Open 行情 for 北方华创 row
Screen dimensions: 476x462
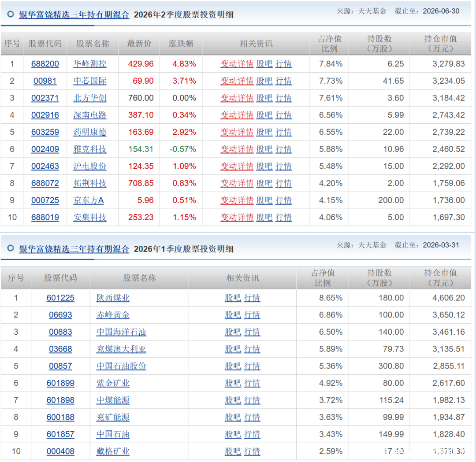tap(283, 98)
